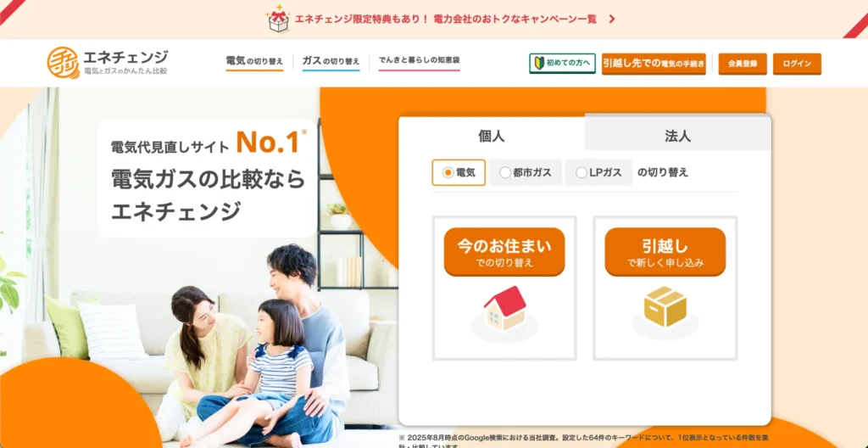The height and width of the screenshot is (448, 868).
Task: Click the 今のお住まい での切り替え button
Action: (x=504, y=252)
